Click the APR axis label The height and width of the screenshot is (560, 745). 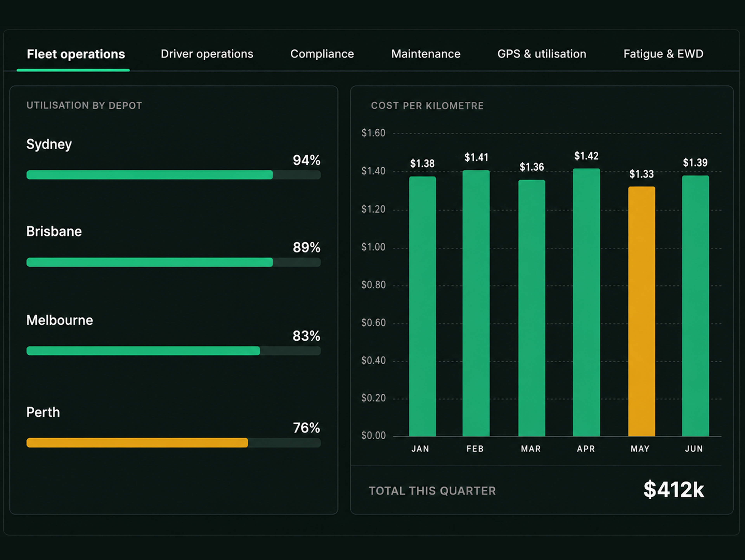click(586, 449)
